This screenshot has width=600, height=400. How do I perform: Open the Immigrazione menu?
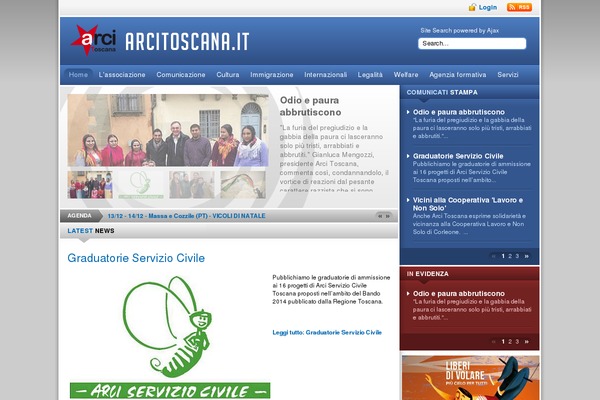pos(272,75)
